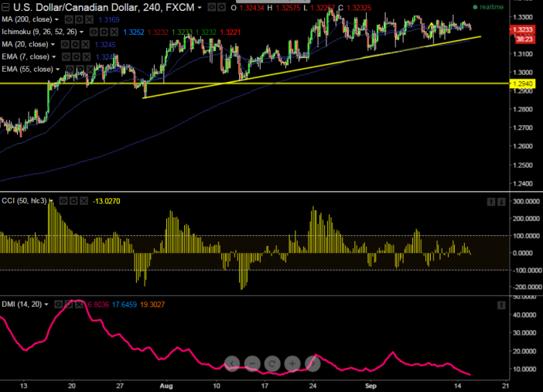Open the EMA (55, close) settings gear
The image size is (543, 392).
click(x=80, y=70)
